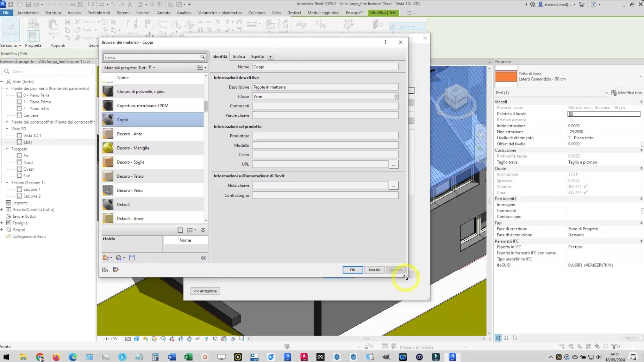Click the Annulla button
The width and height of the screenshot is (644, 362).
(x=374, y=270)
